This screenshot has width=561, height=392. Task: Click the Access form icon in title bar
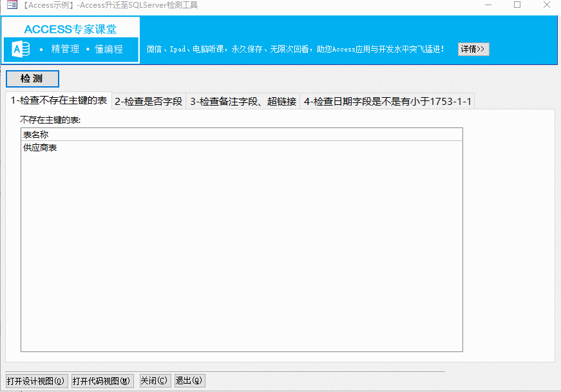pyautogui.click(x=12, y=5)
